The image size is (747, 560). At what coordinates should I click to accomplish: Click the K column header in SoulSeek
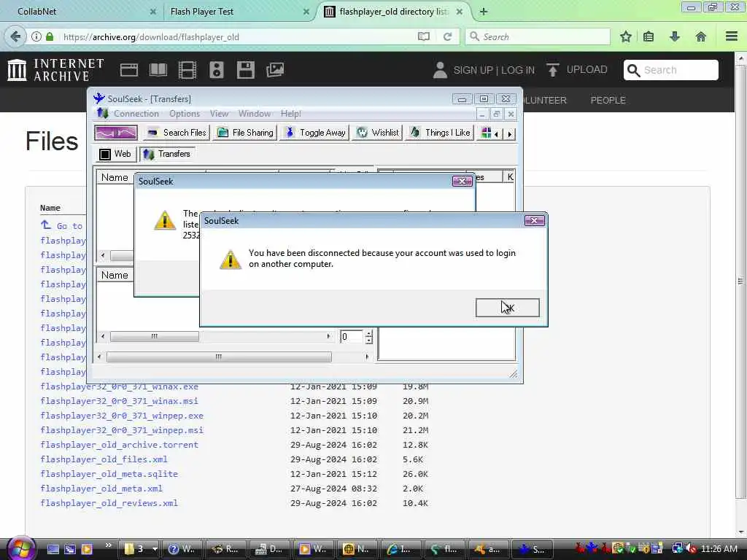(x=510, y=177)
